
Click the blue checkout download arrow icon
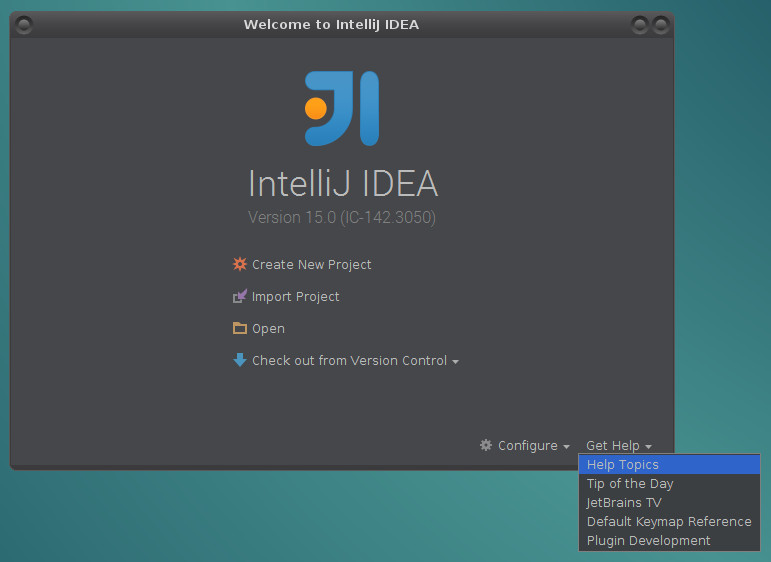coord(239,360)
